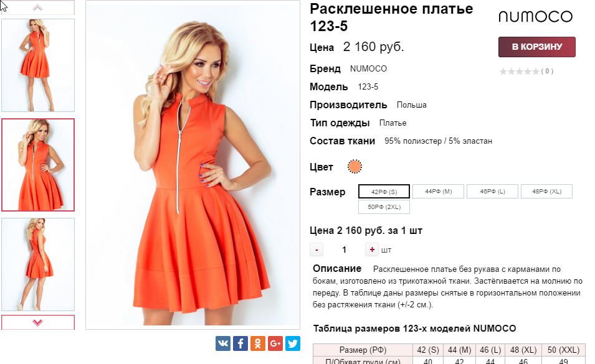Image resolution: width=595 pixels, height=364 pixels.
Task: Choose size 50РФ (2XL)
Action: tap(384, 207)
